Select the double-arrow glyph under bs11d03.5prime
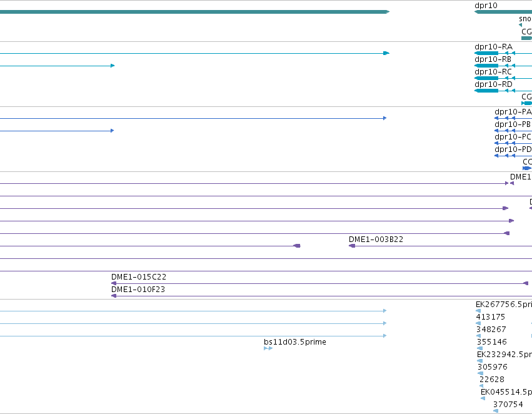 tap(268, 348)
